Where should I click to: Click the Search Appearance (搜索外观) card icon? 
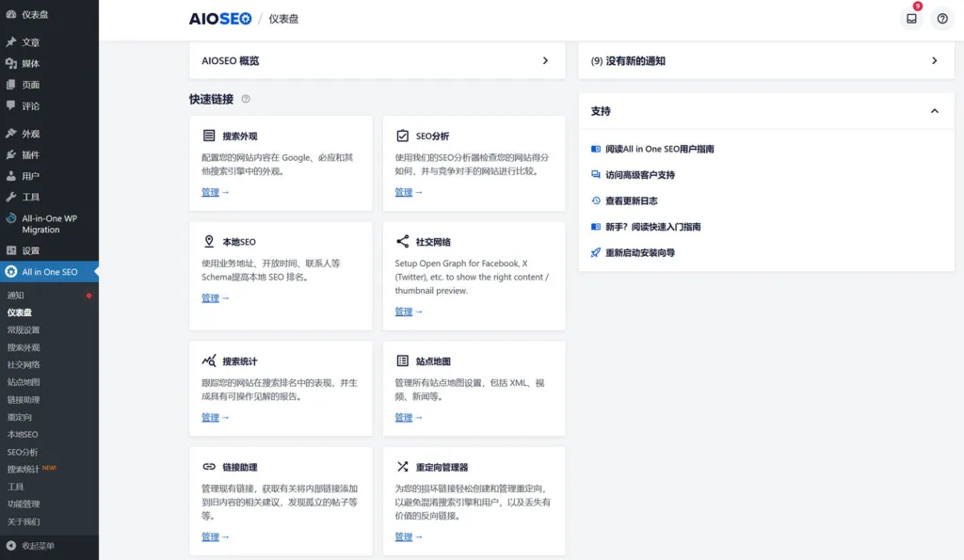pos(209,136)
